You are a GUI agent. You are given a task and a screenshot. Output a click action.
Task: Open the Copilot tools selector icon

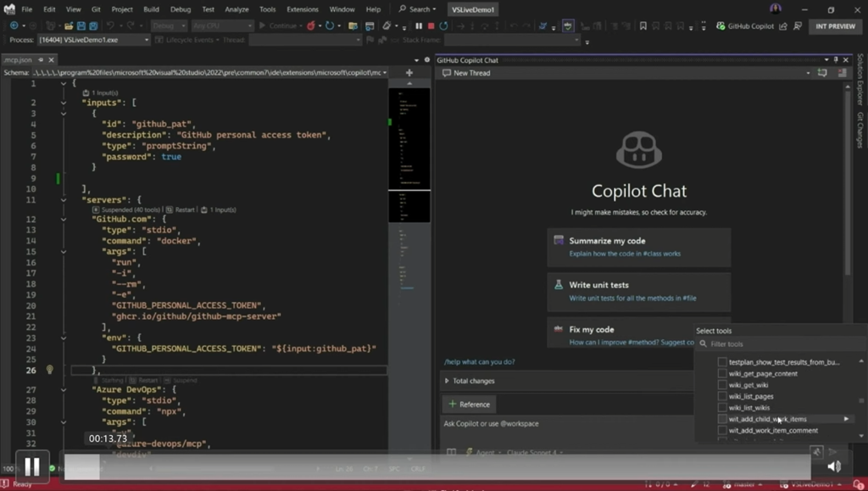click(x=815, y=453)
